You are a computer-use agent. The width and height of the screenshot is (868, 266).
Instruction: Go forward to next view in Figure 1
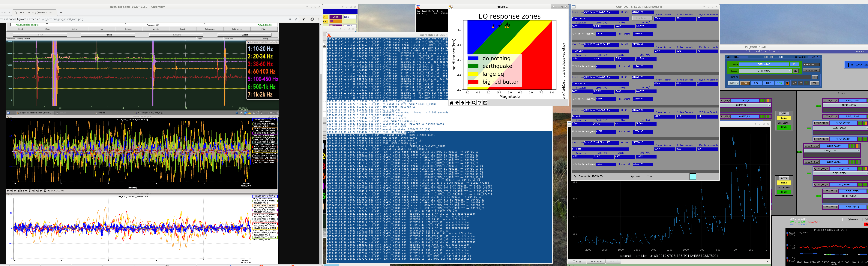pos(463,103)
